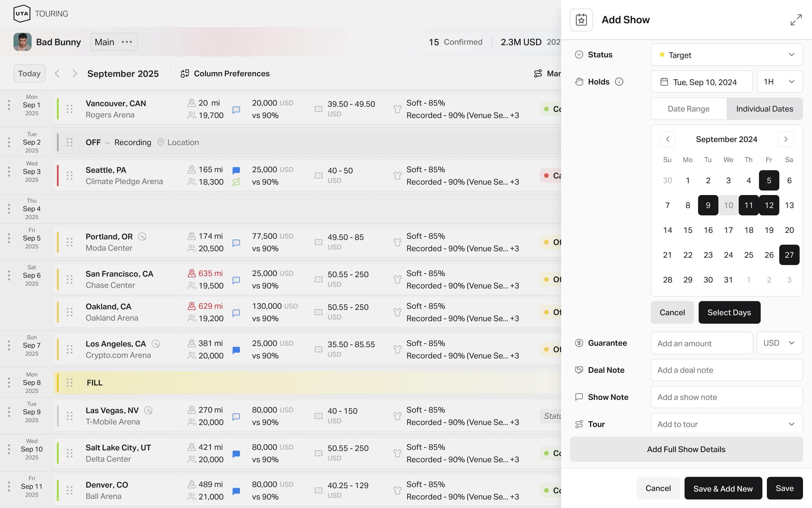Open the 1H hold level dropdown

click(779, 82)
